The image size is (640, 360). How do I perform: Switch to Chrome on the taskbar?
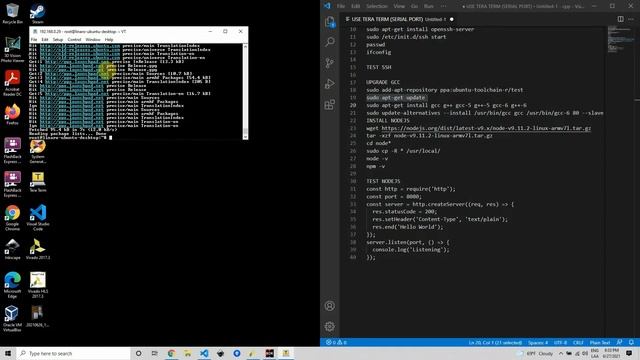click(171, 353)
